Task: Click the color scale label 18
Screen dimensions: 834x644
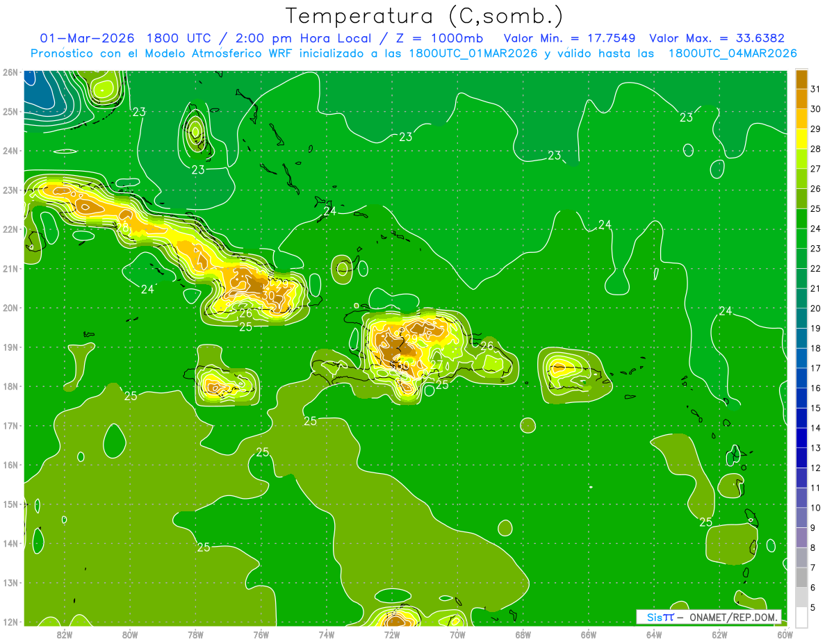Action: click(x=816, y=348)
